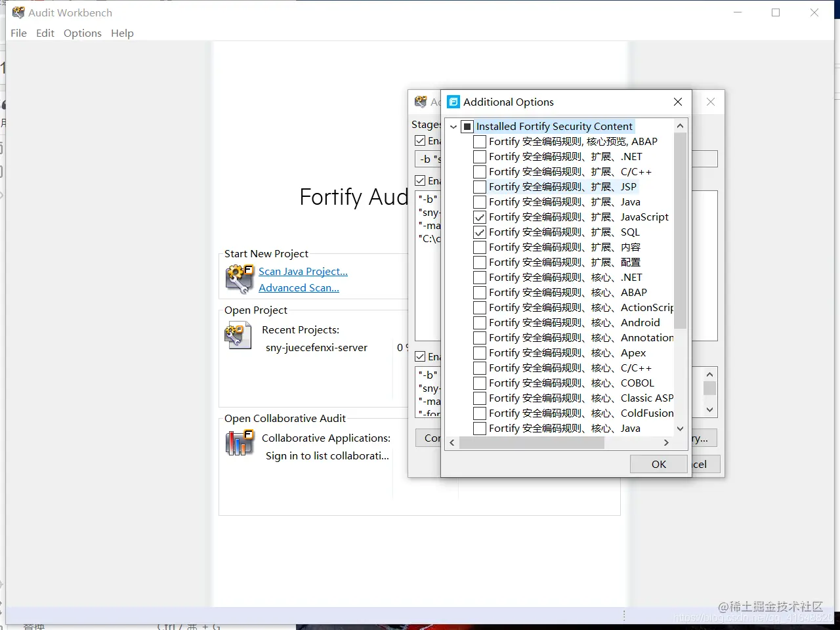Collapse the Installed Fortify Security Content tree
Image resolution: width=840 pixels, height=630 pixels.
(x=453, y=127)
